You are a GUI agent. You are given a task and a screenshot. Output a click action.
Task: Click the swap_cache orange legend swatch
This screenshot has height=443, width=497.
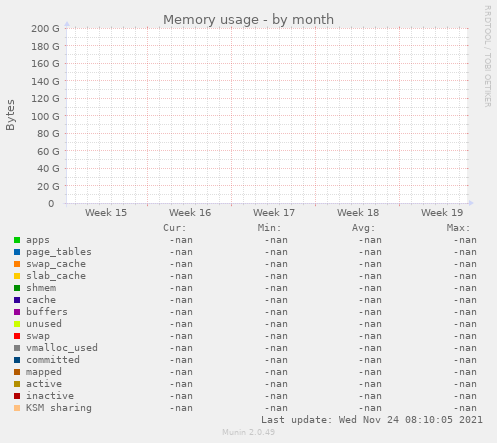[17, 264]
